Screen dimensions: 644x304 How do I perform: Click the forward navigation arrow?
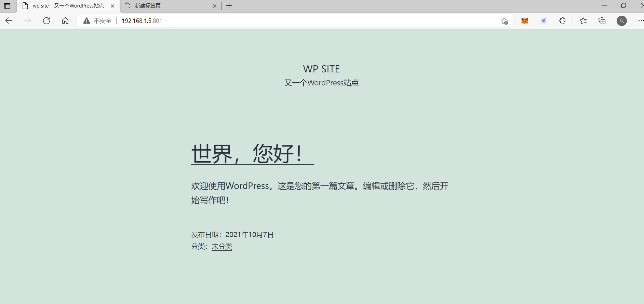pos(28,21)
